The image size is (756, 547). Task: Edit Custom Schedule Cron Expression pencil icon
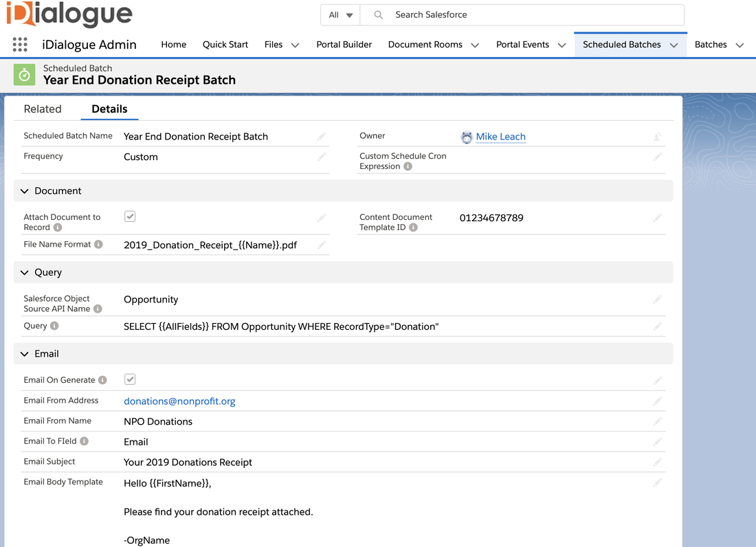(657, 157)
